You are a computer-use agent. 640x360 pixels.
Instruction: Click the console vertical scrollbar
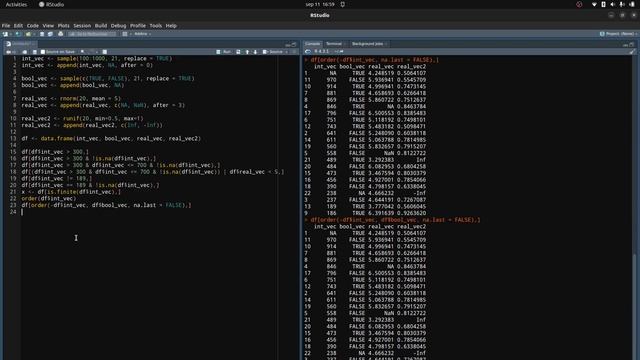point(634,306)
